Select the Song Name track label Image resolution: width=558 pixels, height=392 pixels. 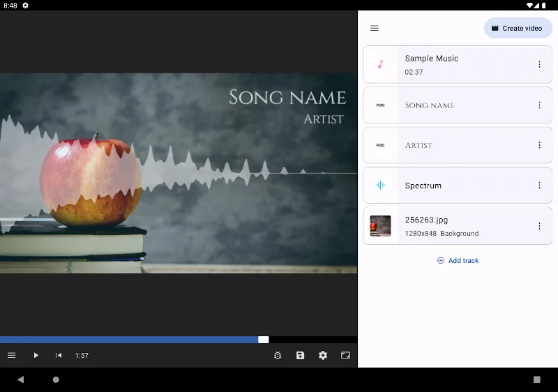click(x=430, y=105)
